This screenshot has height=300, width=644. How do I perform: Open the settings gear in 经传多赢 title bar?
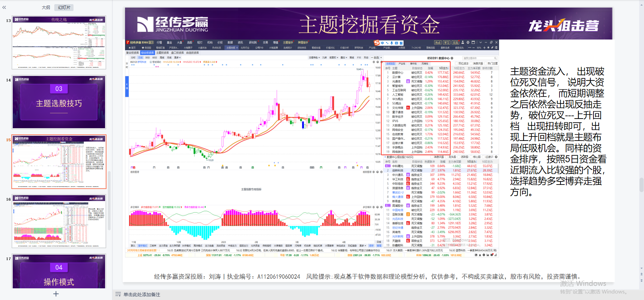tap(468, 43)
